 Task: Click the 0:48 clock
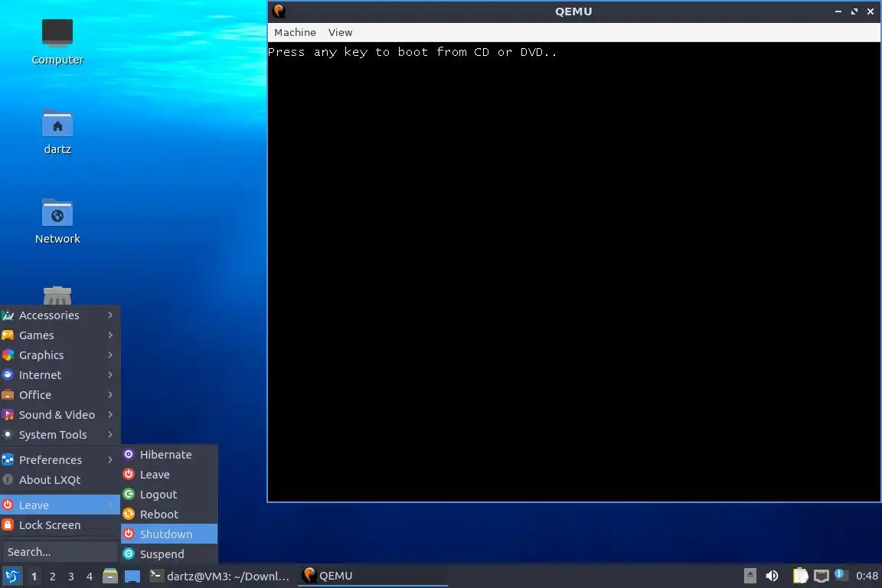tap(867, 576)
